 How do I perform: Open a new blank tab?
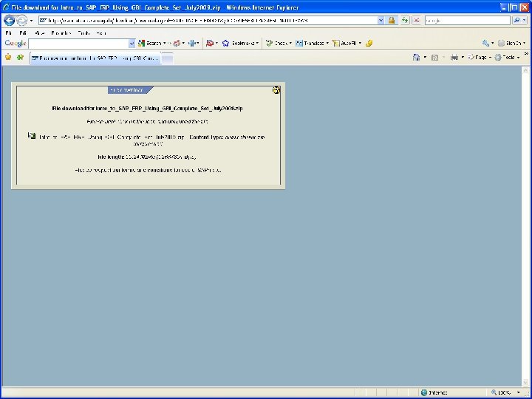(167, 58)
